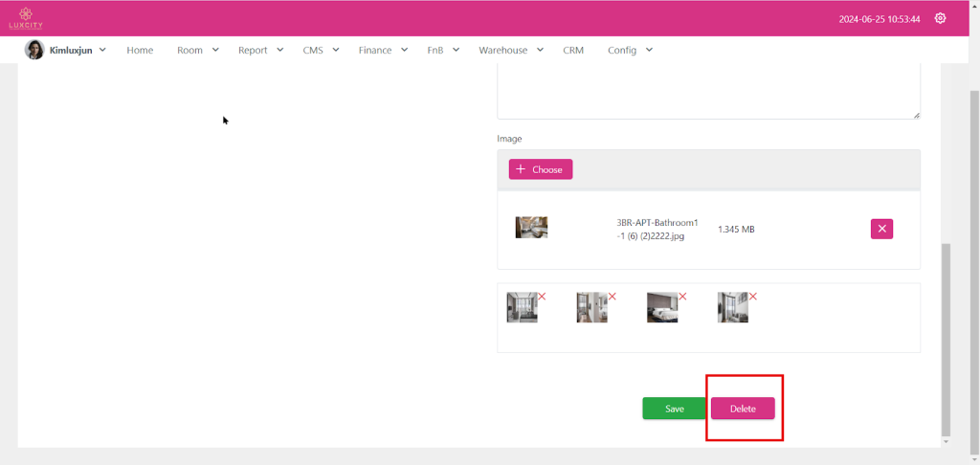Open the CRM menu item
The image size is (980, 465).
click(573, 50)
